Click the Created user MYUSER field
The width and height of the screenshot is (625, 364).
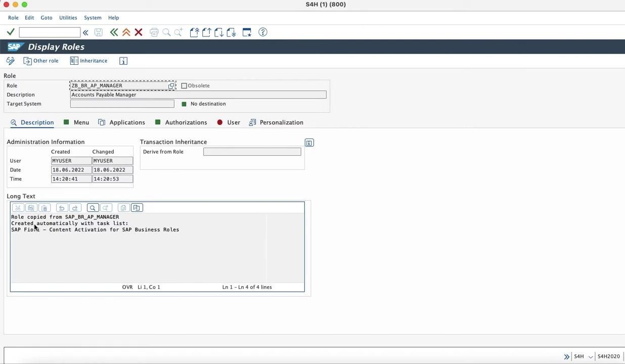tap(71, 161)
